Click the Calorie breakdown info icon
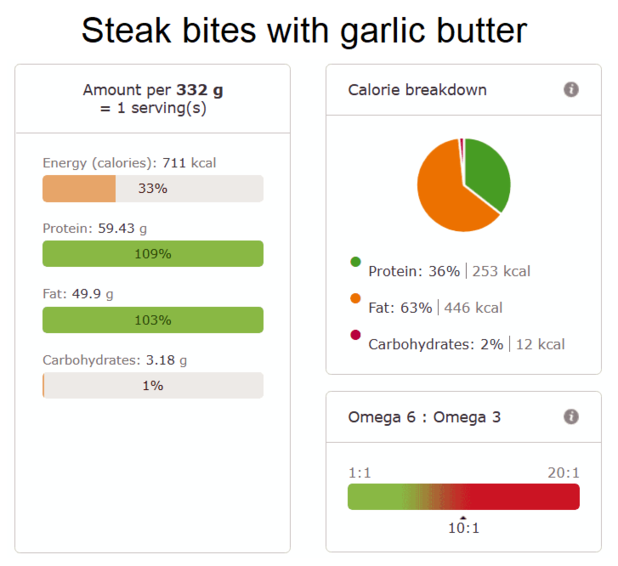The width and height of the screenshot is (618, 566). point(571,89)
